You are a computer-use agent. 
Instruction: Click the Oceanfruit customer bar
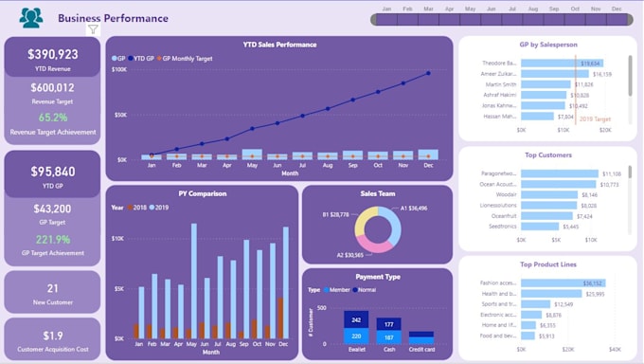click(x=546, y=216)
